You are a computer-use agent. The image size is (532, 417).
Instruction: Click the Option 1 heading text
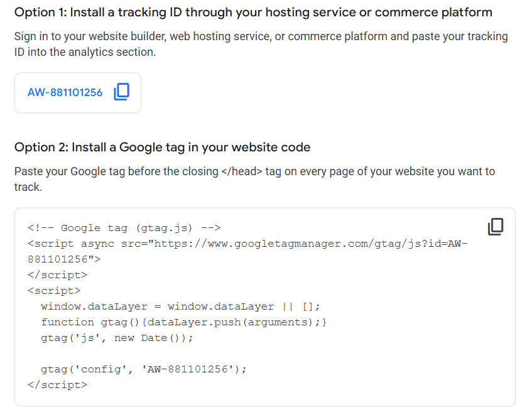point(253,12)
